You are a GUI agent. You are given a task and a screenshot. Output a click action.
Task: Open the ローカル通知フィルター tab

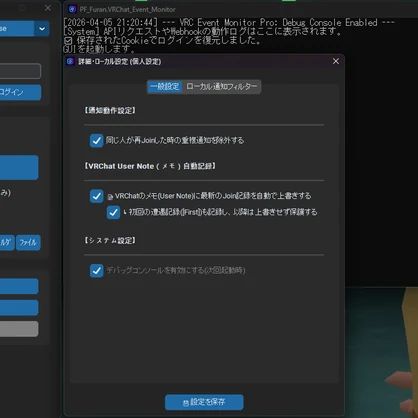222,87
